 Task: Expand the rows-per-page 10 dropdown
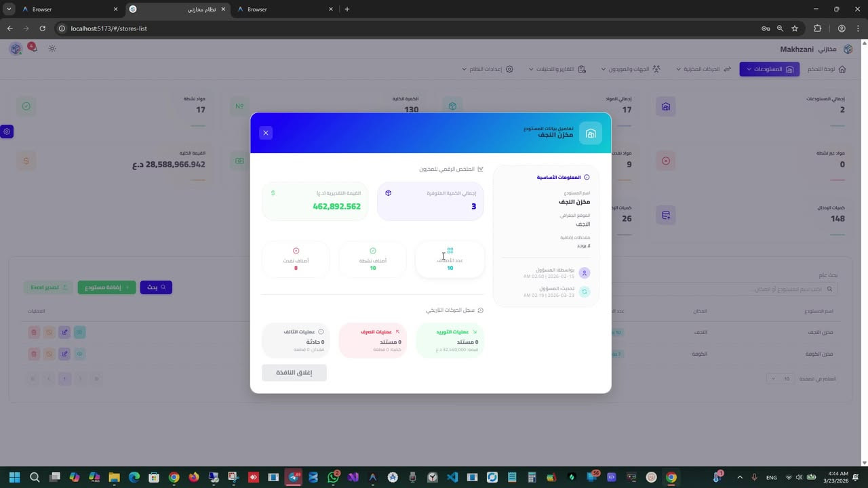779,379
